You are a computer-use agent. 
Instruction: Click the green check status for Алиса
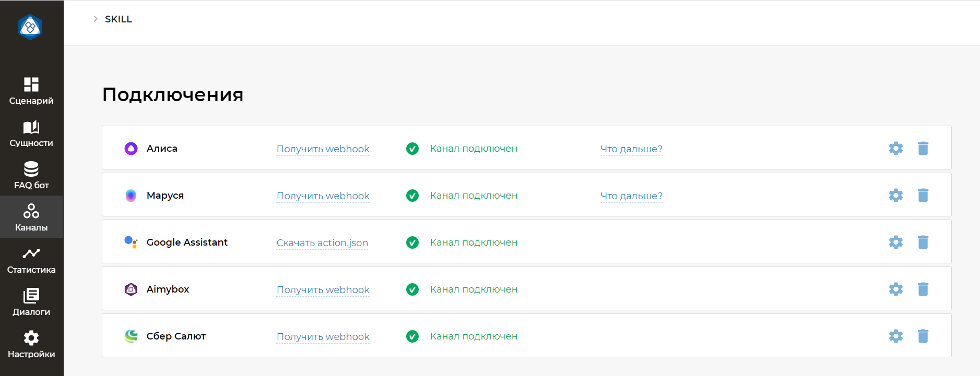412,149
